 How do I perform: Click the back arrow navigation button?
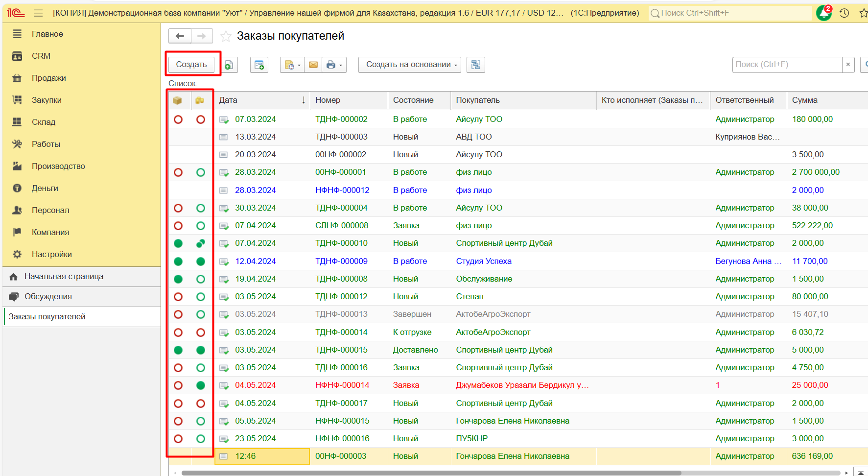pyautogui.click(x=180, y=36)
